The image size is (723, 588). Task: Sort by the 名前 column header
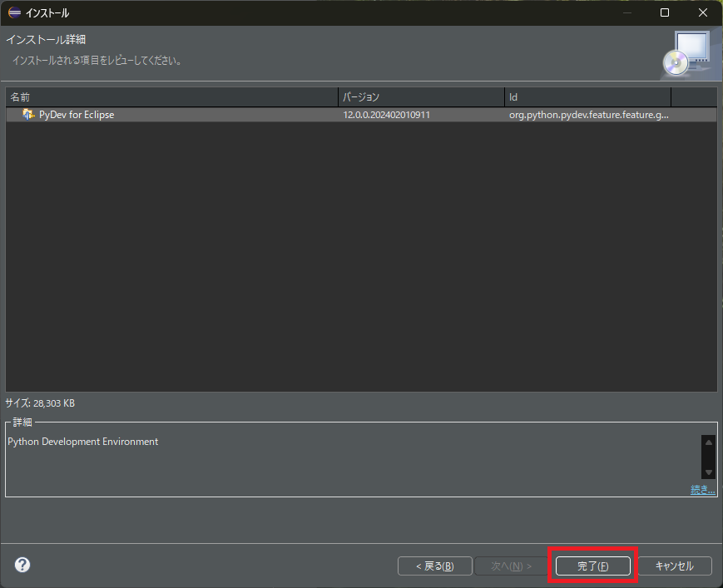pyautogui.click(x=166, y=96)
